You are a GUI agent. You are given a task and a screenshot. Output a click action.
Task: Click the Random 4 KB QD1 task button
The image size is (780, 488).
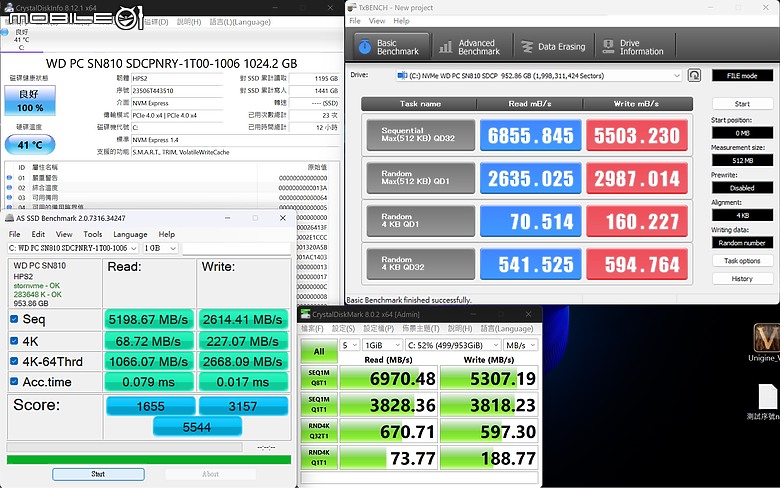(x=421, y=221)
